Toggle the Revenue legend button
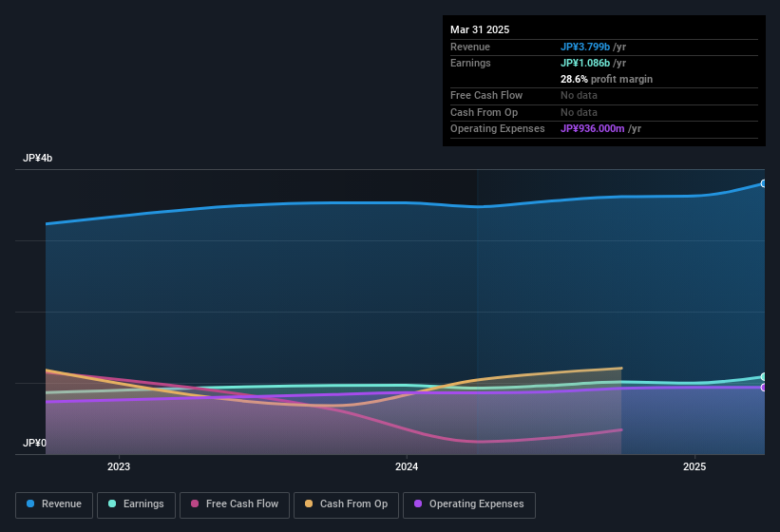Viewport: 780px width, 532px height. pos(54,504)
